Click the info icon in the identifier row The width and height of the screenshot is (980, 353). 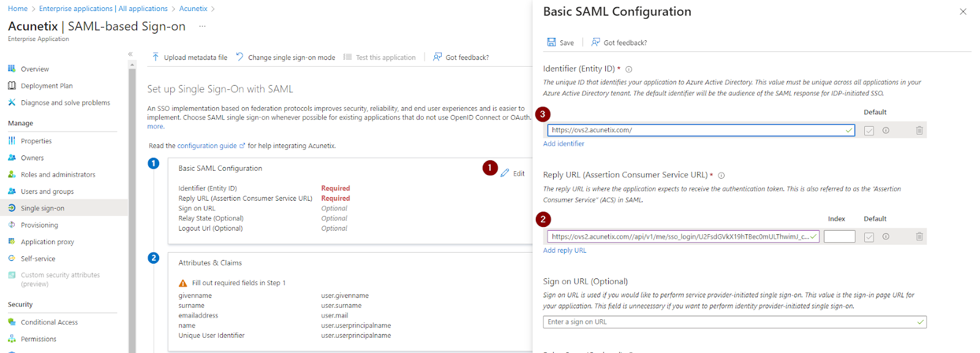886,130
